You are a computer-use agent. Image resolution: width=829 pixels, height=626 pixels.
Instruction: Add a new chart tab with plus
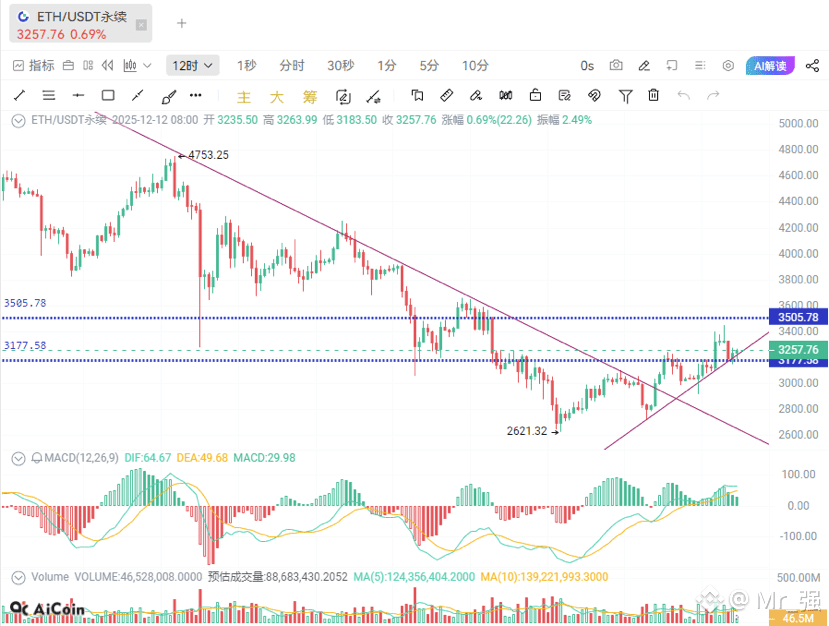[x=181, y=23]
